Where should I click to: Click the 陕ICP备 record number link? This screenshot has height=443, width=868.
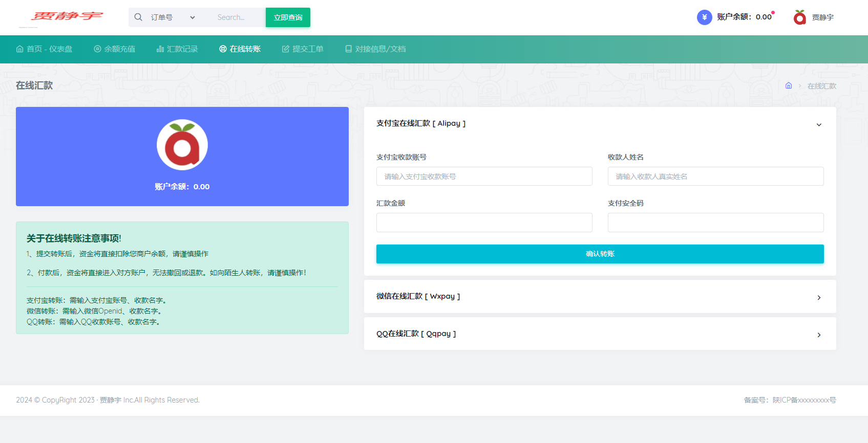805,400
